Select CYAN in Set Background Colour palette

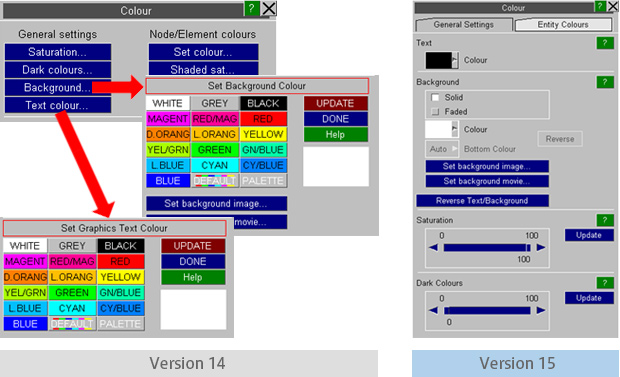[x=215, y=165]
